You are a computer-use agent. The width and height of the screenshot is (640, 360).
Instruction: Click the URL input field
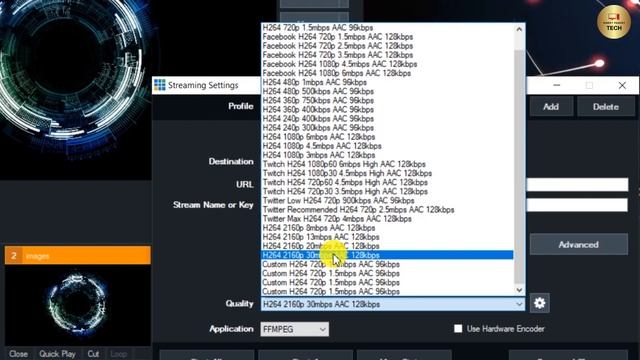[577, 184]
